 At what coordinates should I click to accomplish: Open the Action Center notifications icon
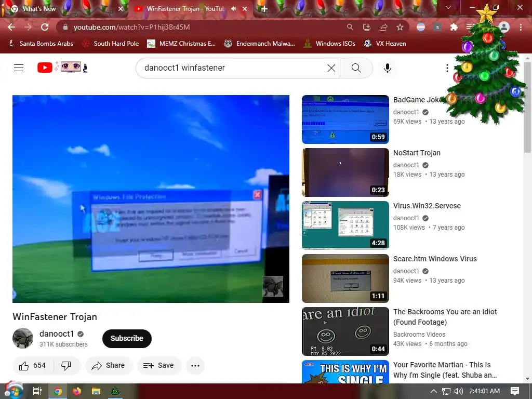515,391
